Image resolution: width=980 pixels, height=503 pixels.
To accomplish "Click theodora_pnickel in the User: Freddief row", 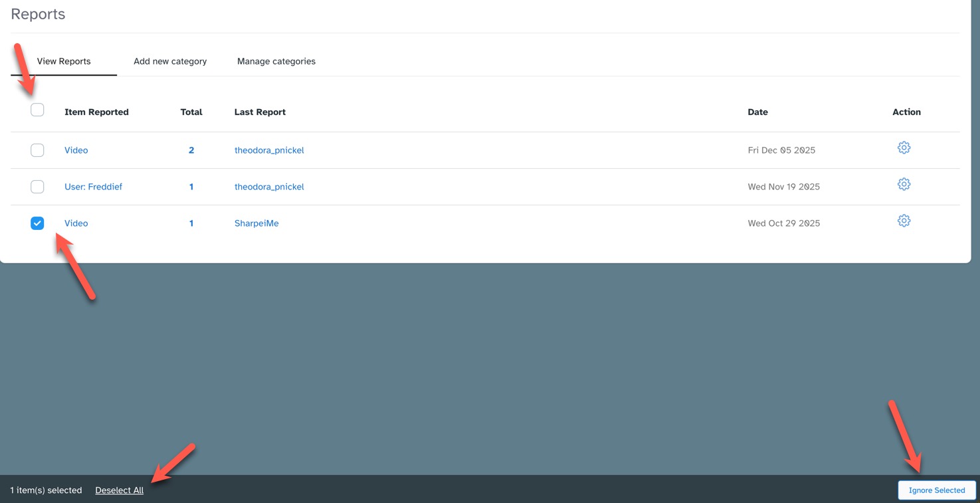I will coord(269,187).
